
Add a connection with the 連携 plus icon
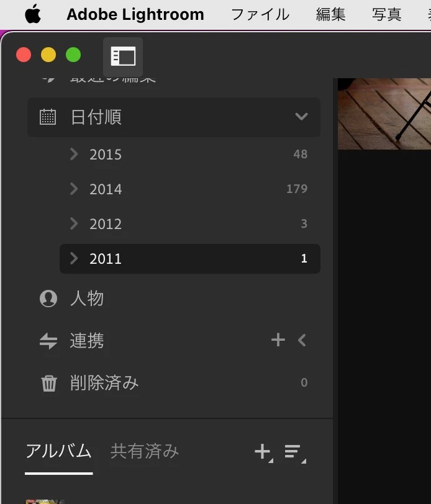coord(278,340)
